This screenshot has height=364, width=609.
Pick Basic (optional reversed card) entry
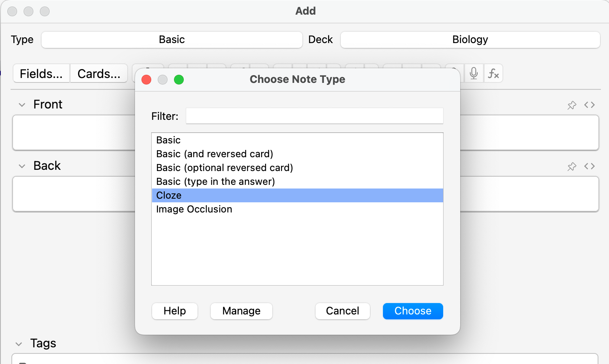click(224, 168)
